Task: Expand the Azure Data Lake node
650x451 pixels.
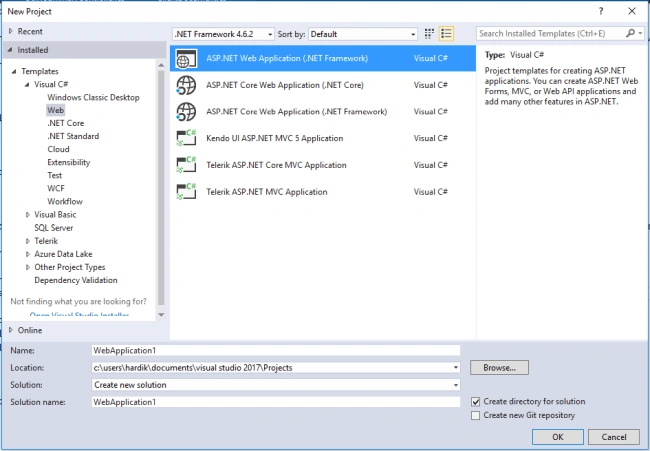Action: (28, 255)
